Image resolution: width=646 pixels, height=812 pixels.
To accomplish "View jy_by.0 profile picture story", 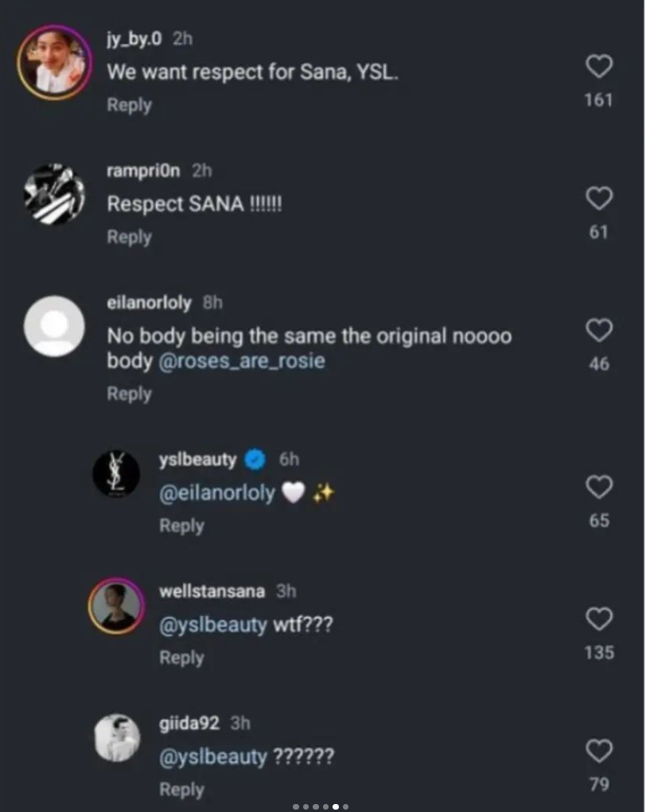I will (x=54, y=61).
